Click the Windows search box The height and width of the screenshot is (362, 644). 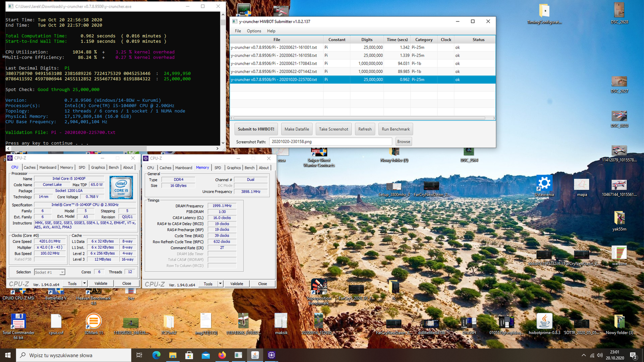73,355
